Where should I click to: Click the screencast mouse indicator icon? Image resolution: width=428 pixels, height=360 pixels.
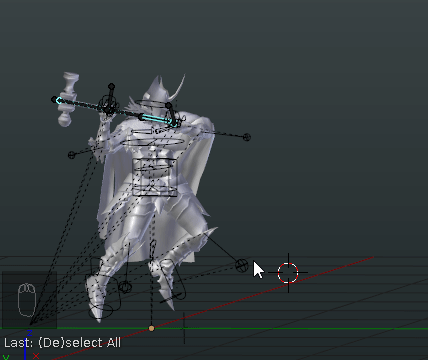coord(27,300)
